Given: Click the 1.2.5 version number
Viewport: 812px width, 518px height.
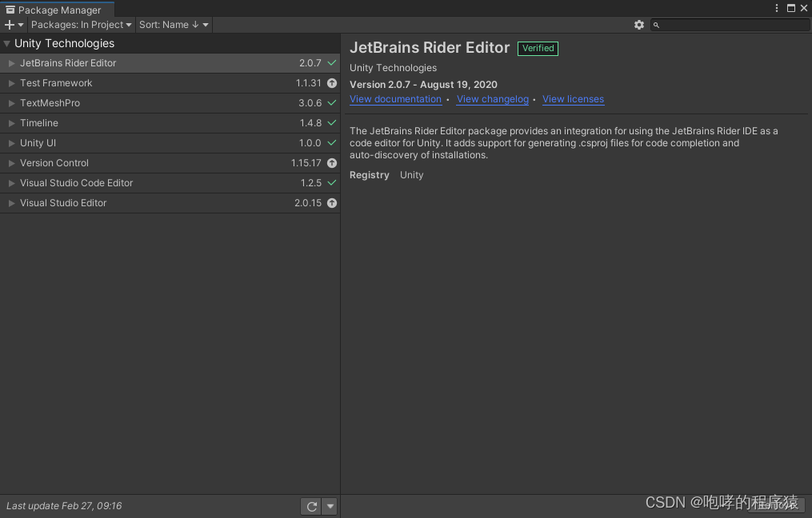Looking at the screenshot, I should coord(311,183).
